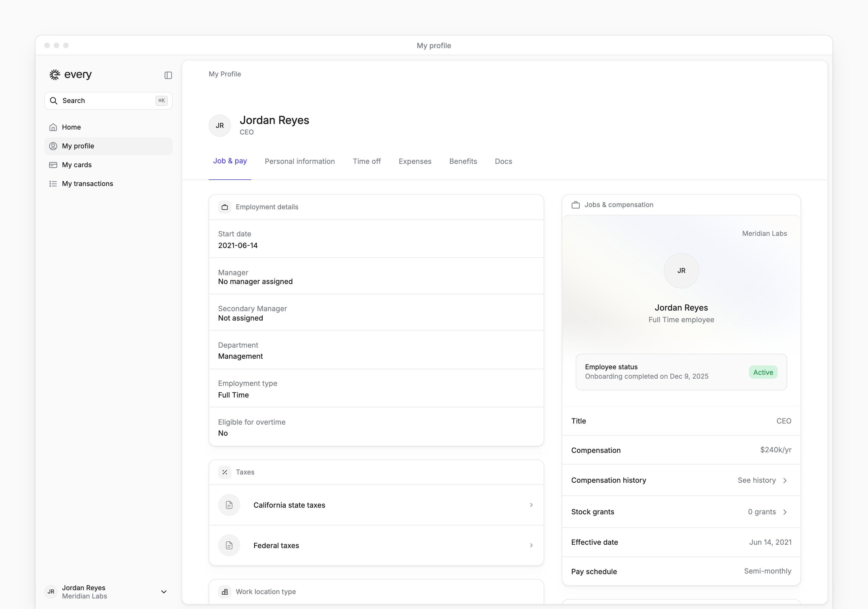Click the Jobs & compensation briefcase icon

pyautogui.click(x=576, y=205)
